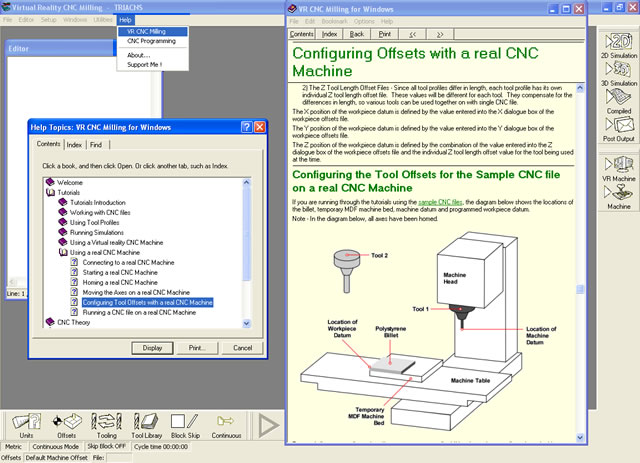The image size is (640, 463).
Task: Expand Using a Virtual reality CNC Machine book
Action: click(63, 242)
